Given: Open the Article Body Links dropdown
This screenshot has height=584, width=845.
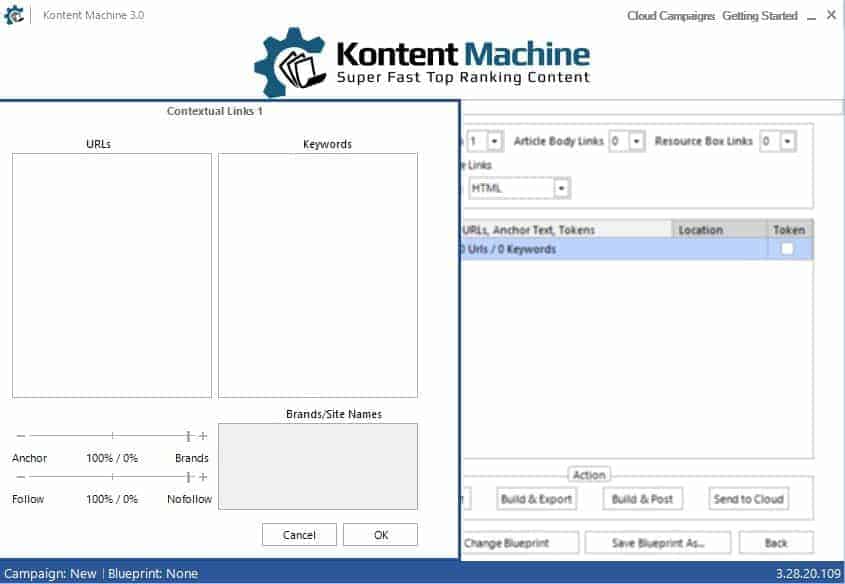Looking at the screenshot, I should 636,141.
